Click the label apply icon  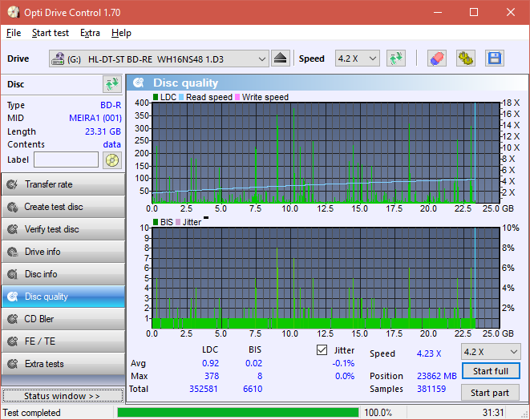(x=111, y=160)
